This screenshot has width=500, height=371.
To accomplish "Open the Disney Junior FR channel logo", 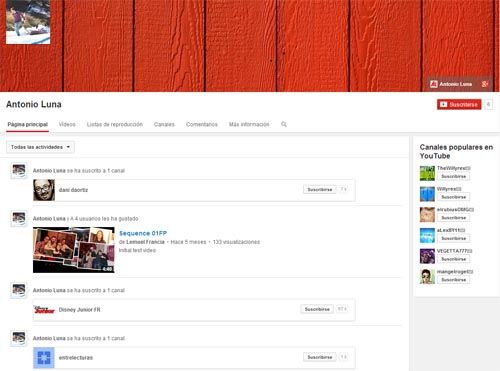I will (44, 310).
